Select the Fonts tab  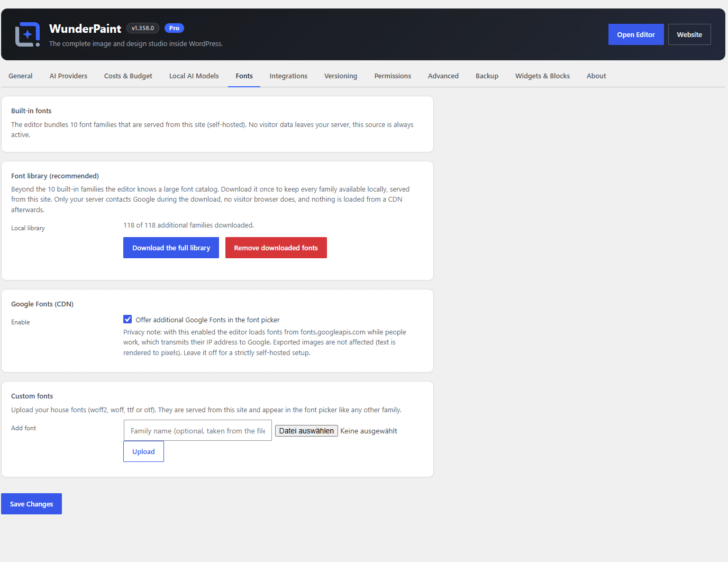pos(244,76)
